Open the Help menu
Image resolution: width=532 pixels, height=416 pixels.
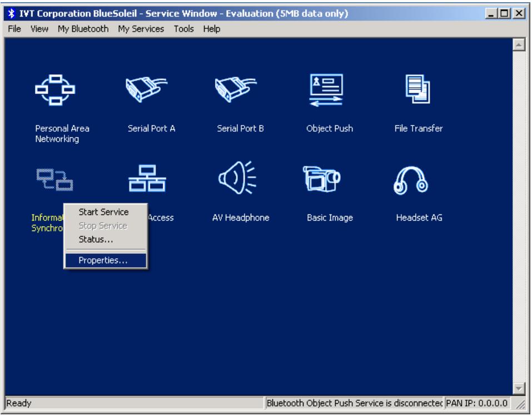click(x=212, y=29)
